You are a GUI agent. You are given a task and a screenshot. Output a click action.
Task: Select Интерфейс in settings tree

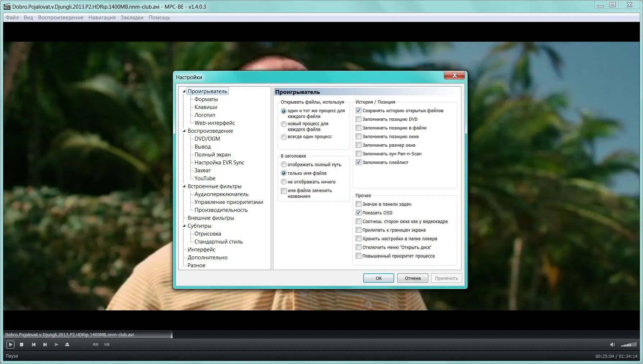(x=201, y=250)
